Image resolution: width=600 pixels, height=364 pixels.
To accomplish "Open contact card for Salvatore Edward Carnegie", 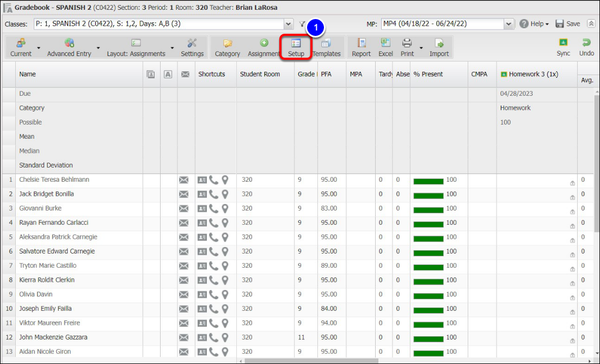I will (202, 251).
